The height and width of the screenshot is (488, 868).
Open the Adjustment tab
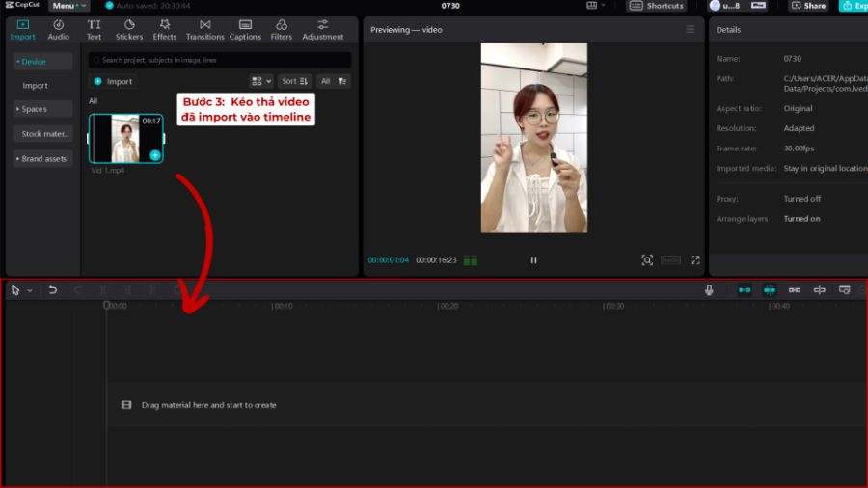coord(323,30)
